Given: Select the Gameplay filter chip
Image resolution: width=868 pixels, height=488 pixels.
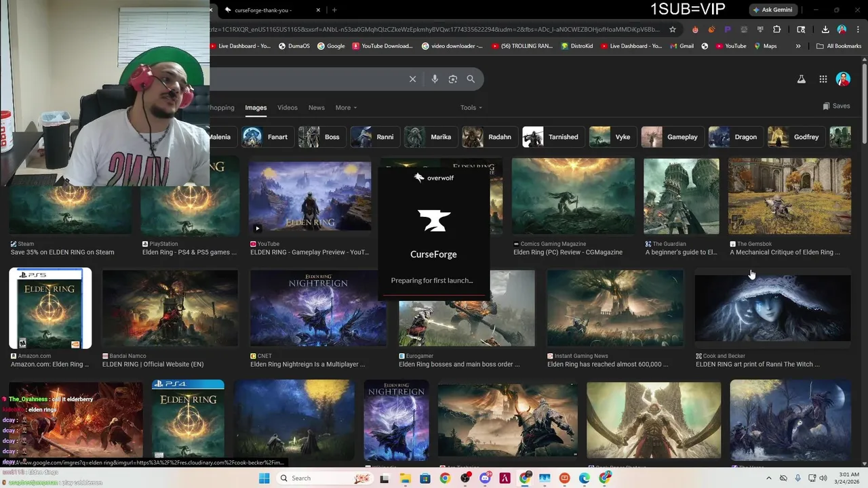Looking at the screenshot, I should click(x=671, y=137).
